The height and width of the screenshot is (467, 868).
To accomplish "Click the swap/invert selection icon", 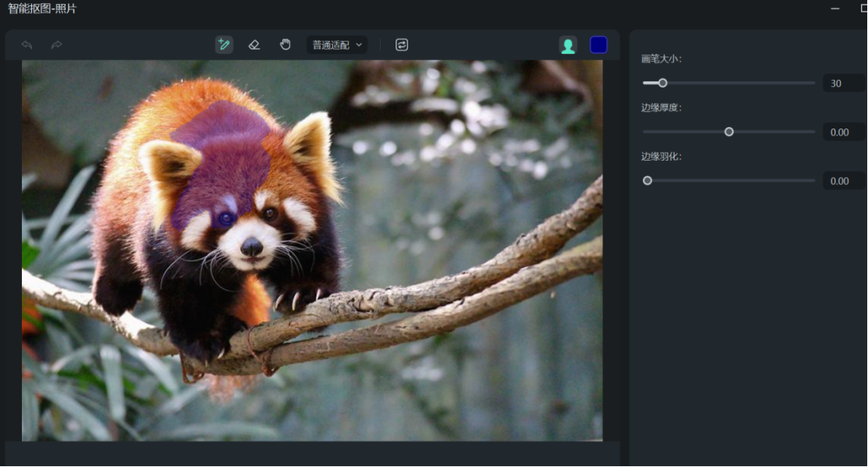I will tap(401, 45).
